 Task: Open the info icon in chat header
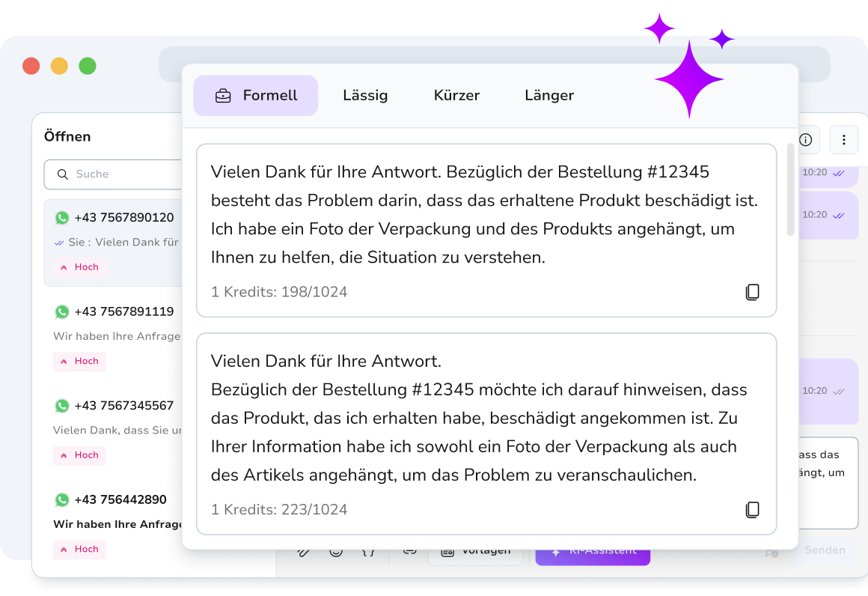click(806, 139)
